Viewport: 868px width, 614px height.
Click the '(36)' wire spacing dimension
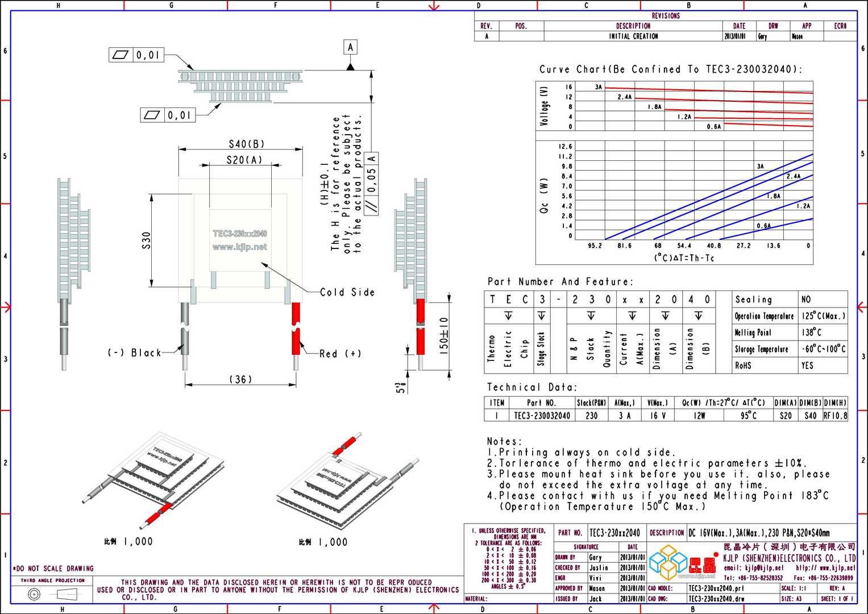pos(240,379)
